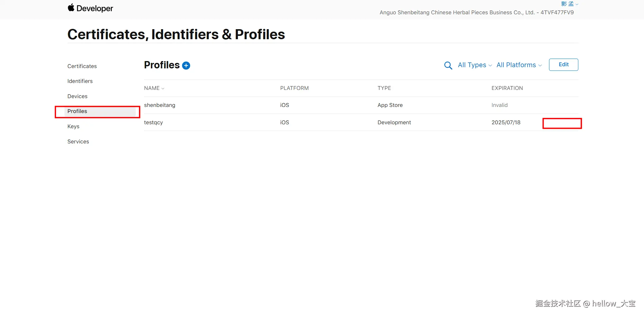The image size is (644, 316).
Task: Open the Identifiers section
Action: (x=80, y=81)
